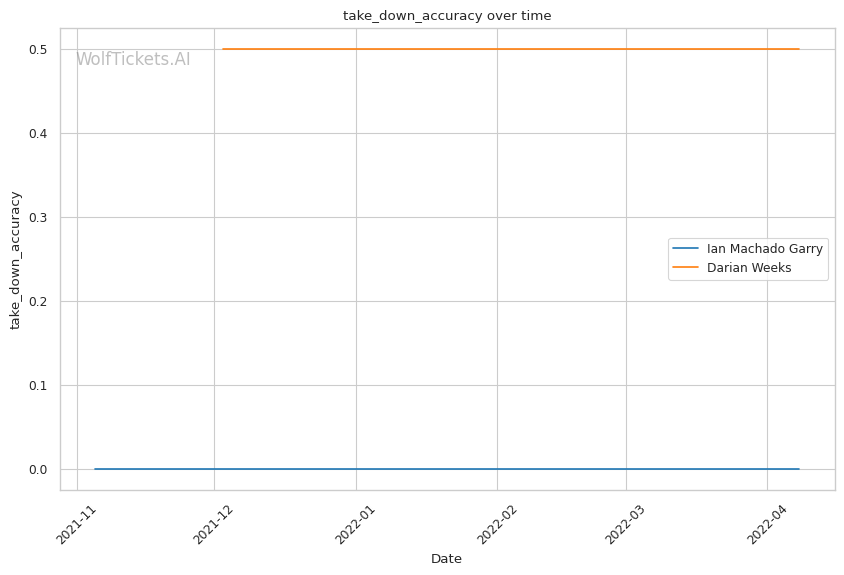
Task: Click the 0.5 y-axis tick label
Action: point(47,50)
